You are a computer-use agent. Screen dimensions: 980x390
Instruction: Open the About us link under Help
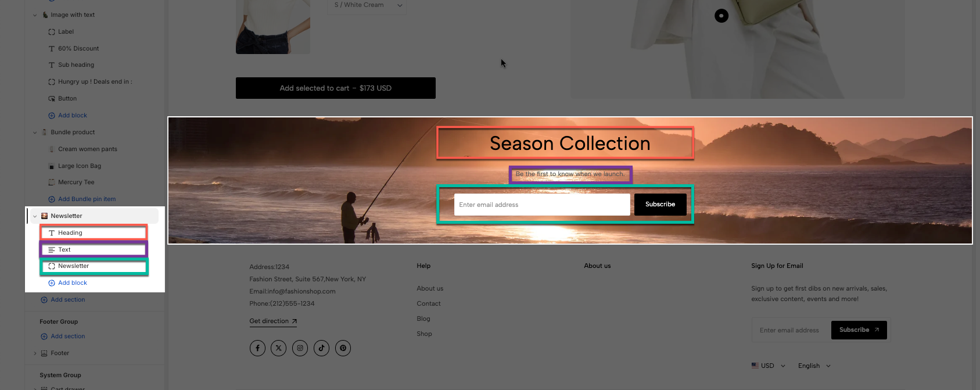[x=430, y=289]
